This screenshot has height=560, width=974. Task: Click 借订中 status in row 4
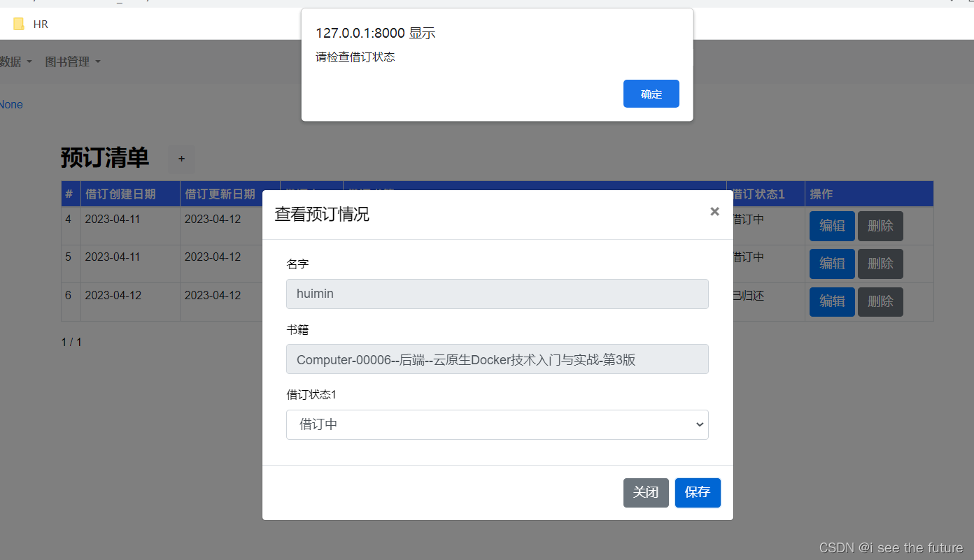(748, 220)
